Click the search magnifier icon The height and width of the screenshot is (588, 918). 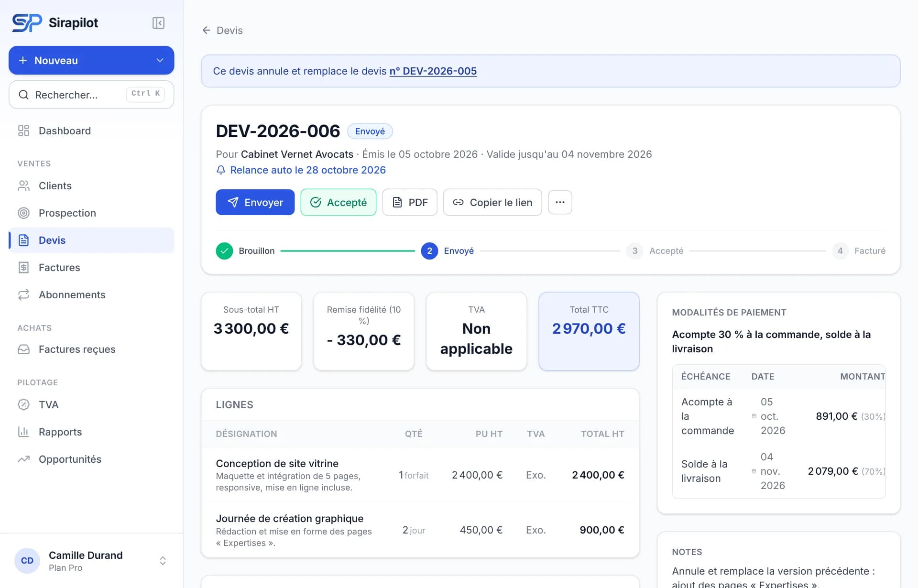pos(23,95)
